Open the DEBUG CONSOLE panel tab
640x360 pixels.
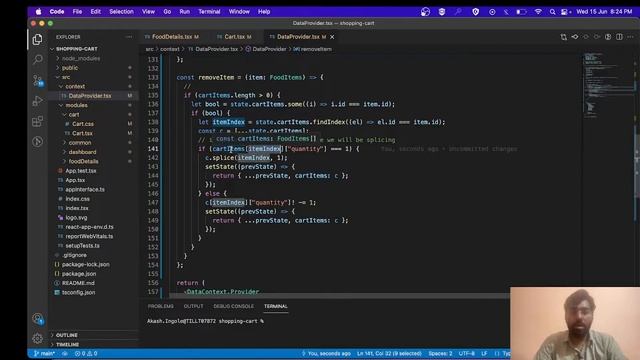click(x=233, y=306)
